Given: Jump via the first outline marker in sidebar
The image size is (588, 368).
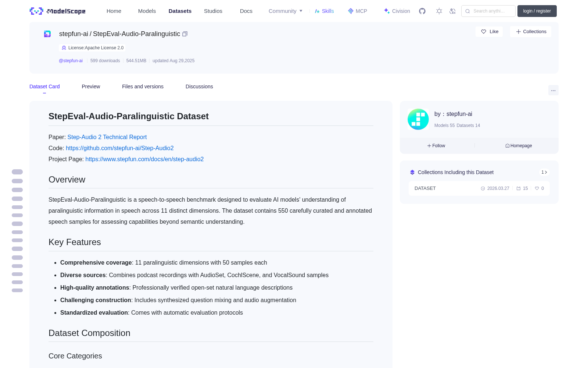Looking at the screenshot, I should coord(17,172).
